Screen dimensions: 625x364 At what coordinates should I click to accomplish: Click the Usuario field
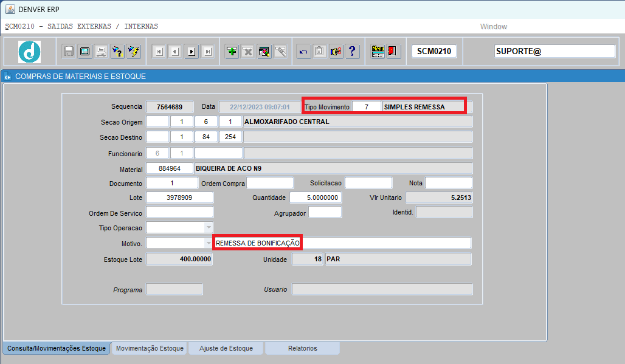click(x=382, y=289)
